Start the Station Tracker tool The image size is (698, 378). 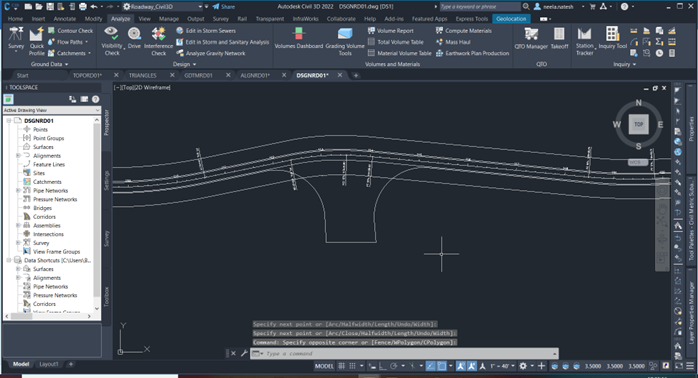pos(584,41)
